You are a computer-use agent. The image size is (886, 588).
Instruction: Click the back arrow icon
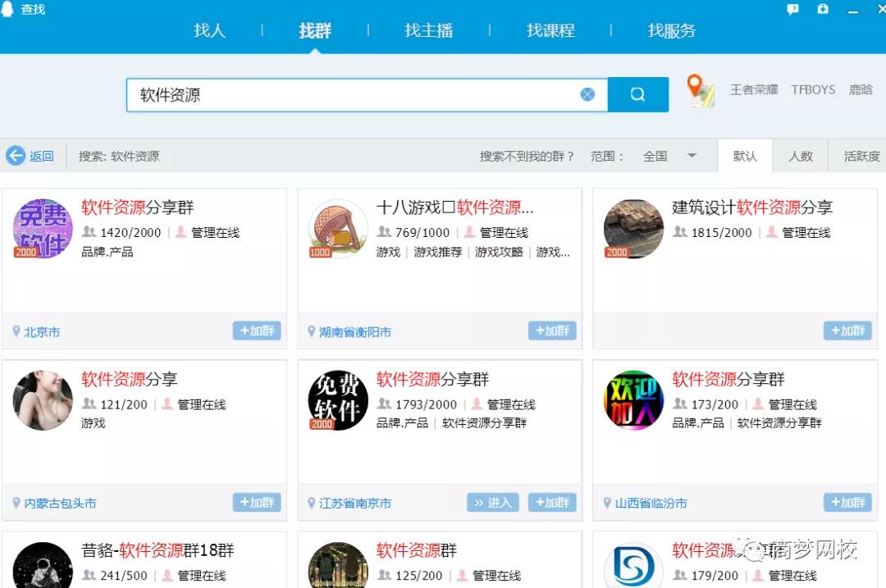16,156
